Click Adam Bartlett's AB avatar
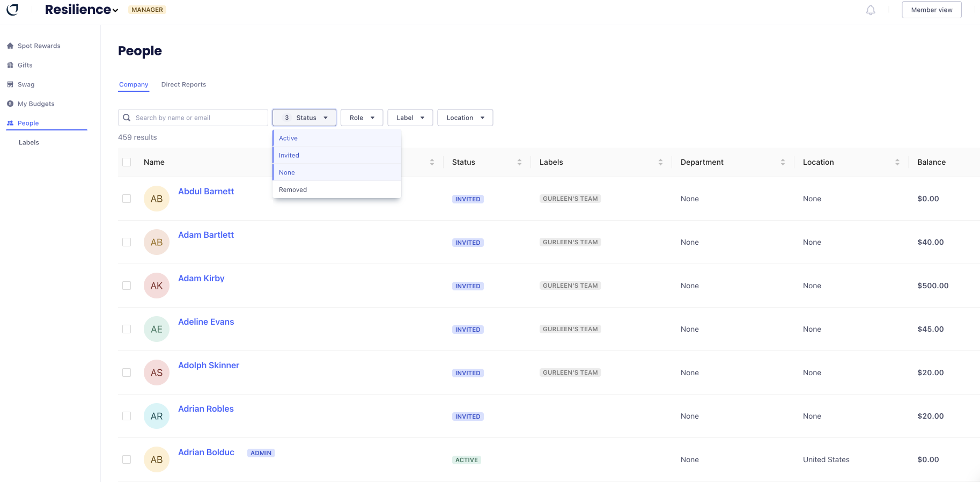This screenshot has width=980, height=482. point(157,242)
